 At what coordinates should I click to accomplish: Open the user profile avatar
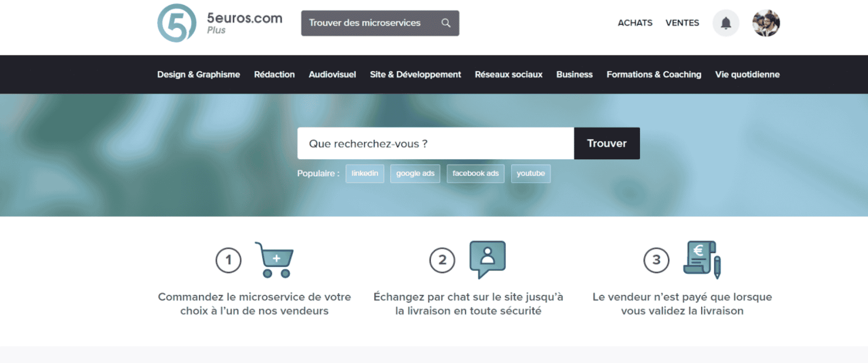click(766, 23)
